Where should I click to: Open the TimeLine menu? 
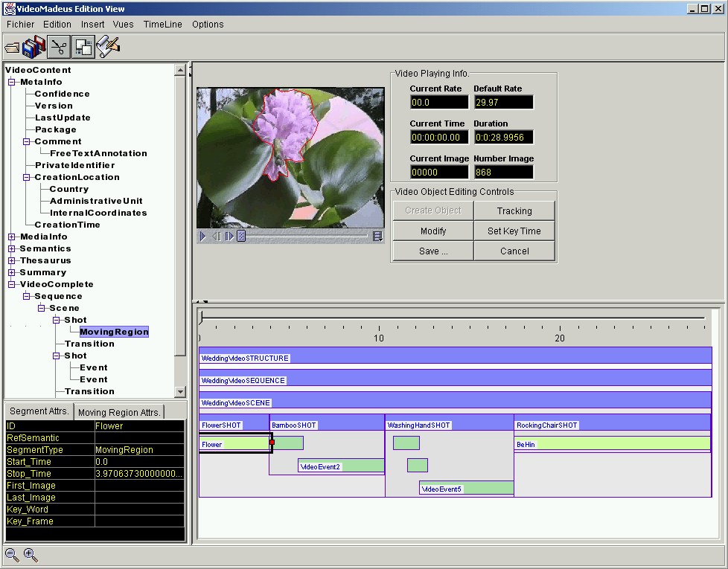162,25
